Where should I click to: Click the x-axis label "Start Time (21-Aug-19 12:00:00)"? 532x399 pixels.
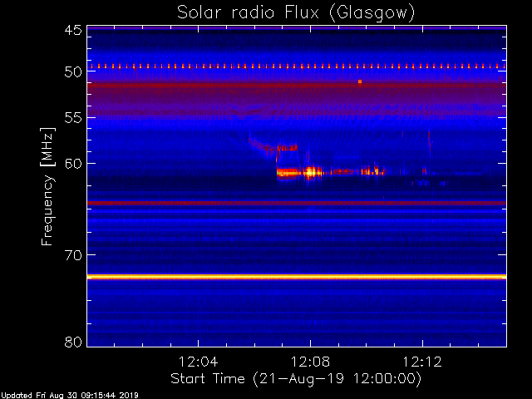(296, 379)
